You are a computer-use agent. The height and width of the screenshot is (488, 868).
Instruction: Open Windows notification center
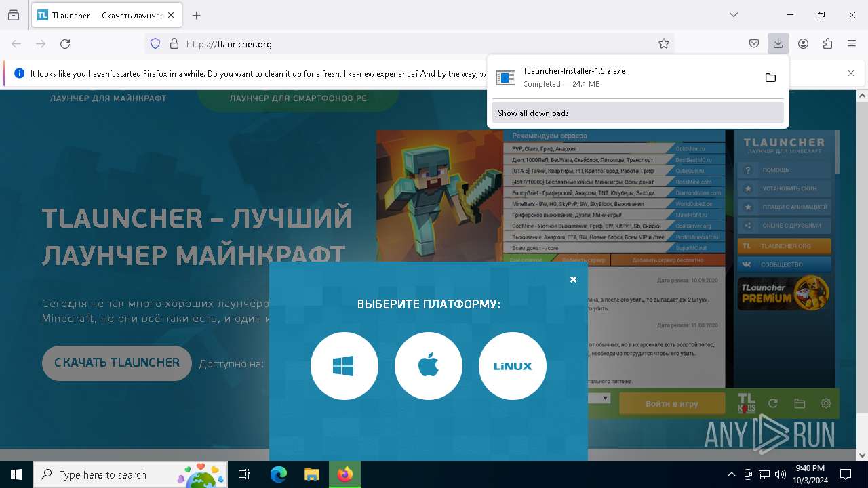846,474
